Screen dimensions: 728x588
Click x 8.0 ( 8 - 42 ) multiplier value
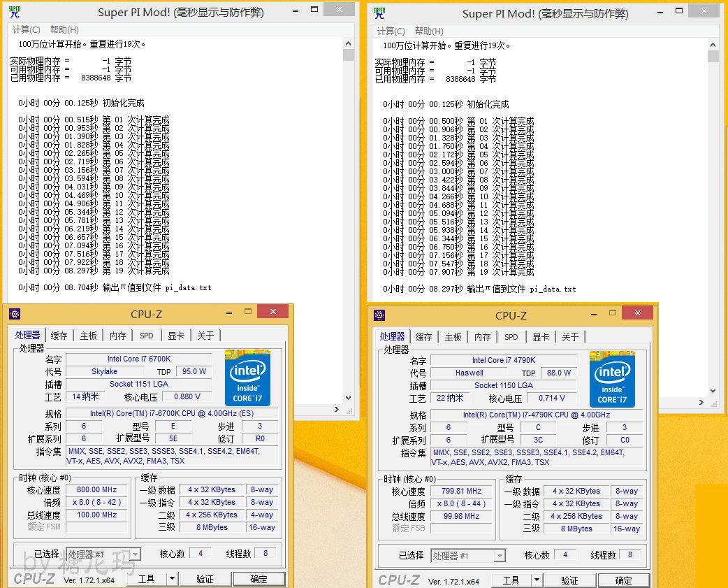(96, 502)
